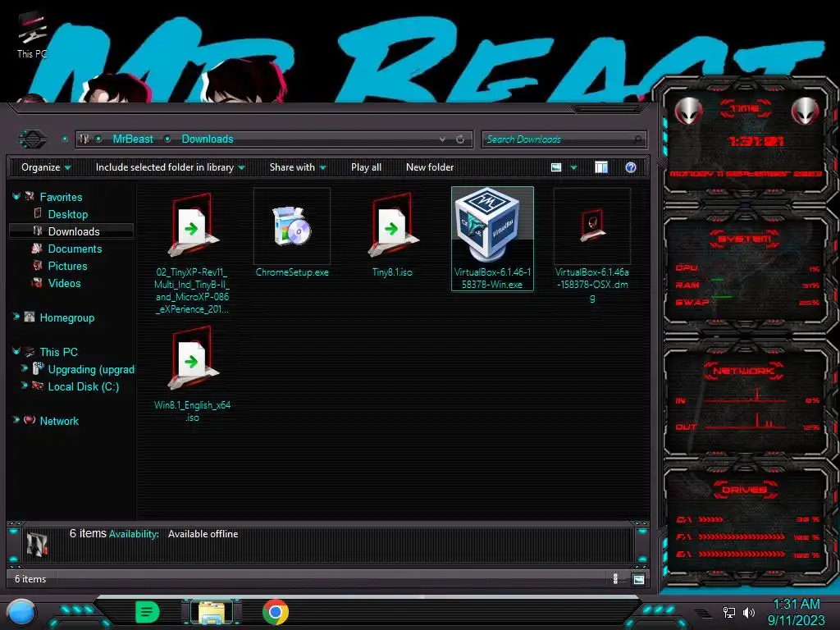This screenshot has width=840, height=630.
Task: Click the Win8.1_English_x64.iso file name
Action: click(192, 411)
